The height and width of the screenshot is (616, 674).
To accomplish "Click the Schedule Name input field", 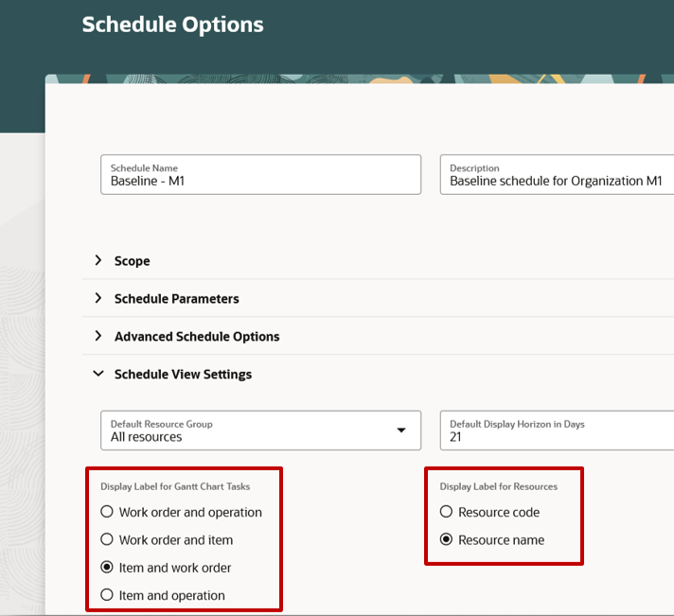I will pyautogui.click(x=261, y=175).
